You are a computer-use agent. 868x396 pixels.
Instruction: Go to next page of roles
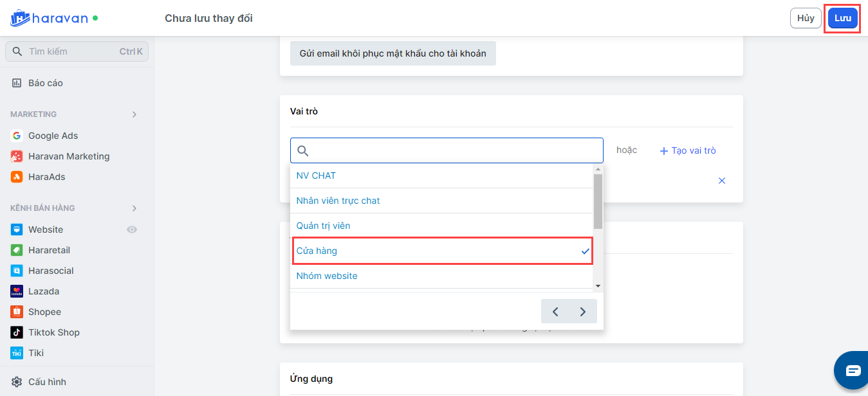point(583,312)
